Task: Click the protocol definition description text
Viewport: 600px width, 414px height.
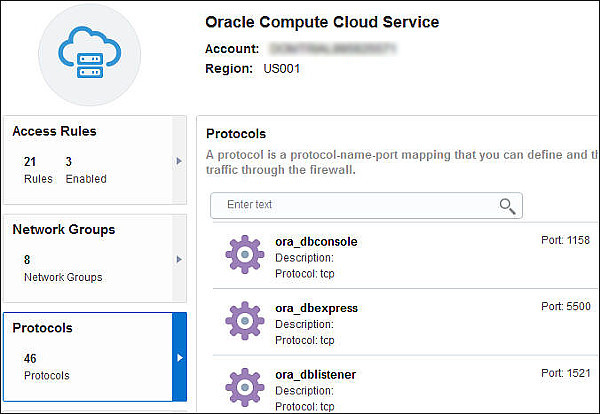Action: (x=402, y=162)
